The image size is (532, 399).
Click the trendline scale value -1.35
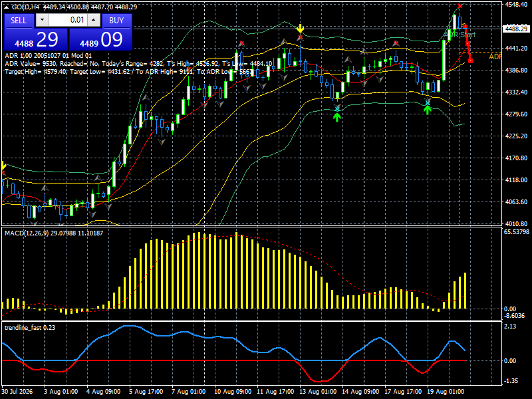pyautogui.click(x=511, y=380)
